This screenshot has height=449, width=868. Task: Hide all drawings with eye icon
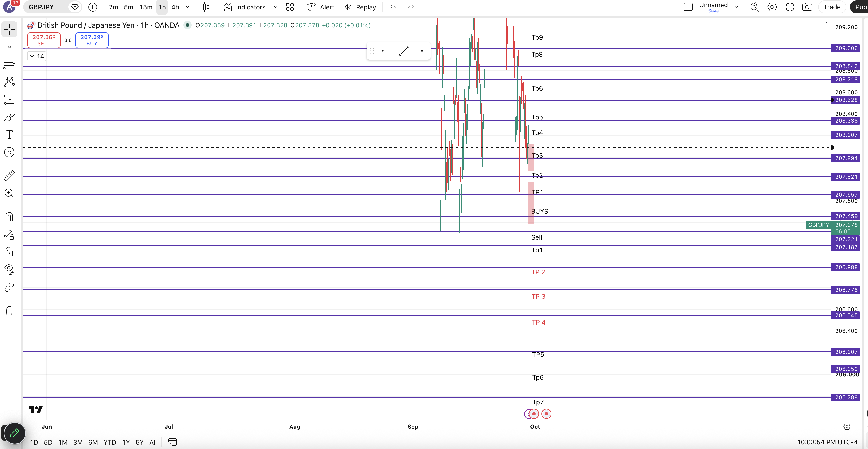pyautogui.click(x=9, y=269)
